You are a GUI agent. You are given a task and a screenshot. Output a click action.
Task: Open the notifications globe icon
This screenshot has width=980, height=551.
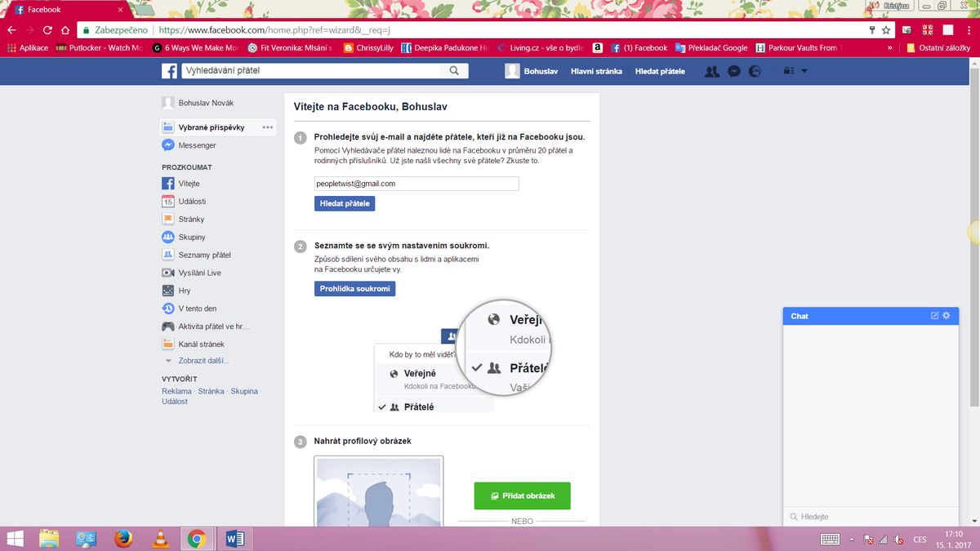755,72
